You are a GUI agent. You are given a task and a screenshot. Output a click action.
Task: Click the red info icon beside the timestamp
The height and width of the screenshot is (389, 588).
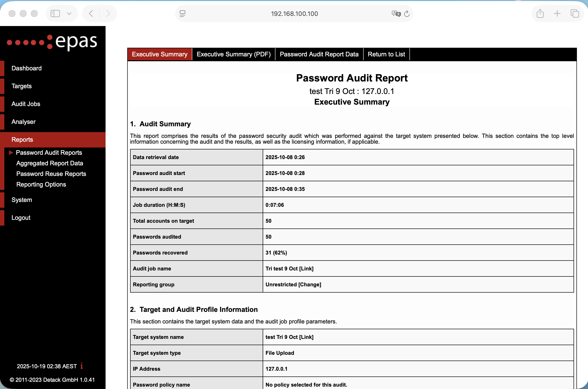pyautogui.click(x=82, y=366)
